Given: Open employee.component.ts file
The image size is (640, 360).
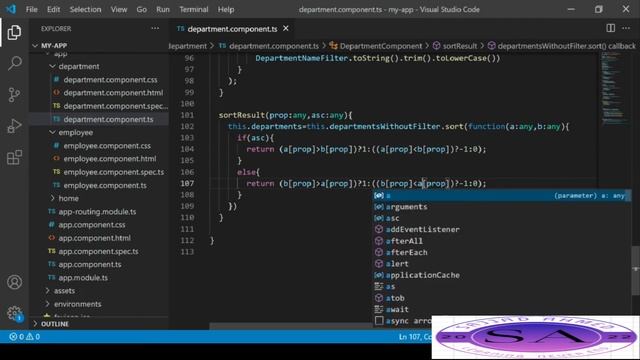Looking at the screenshot, I should click(x=105, y=185).
